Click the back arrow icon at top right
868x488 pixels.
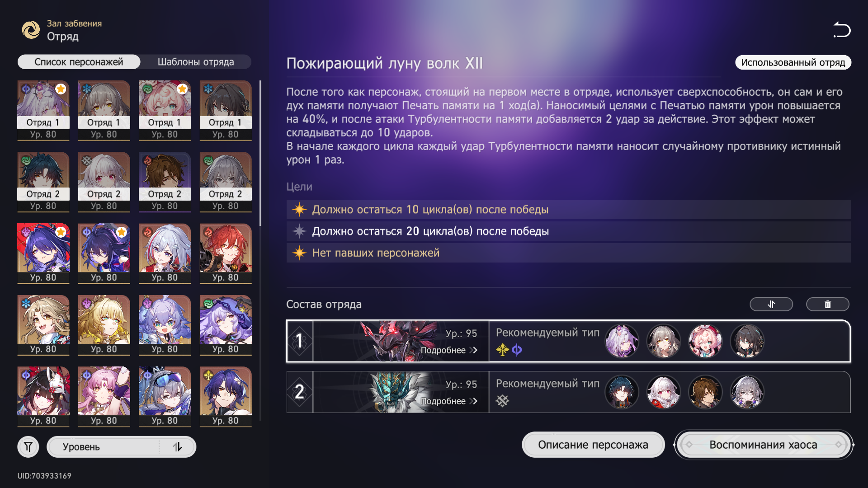coord(842,30)
